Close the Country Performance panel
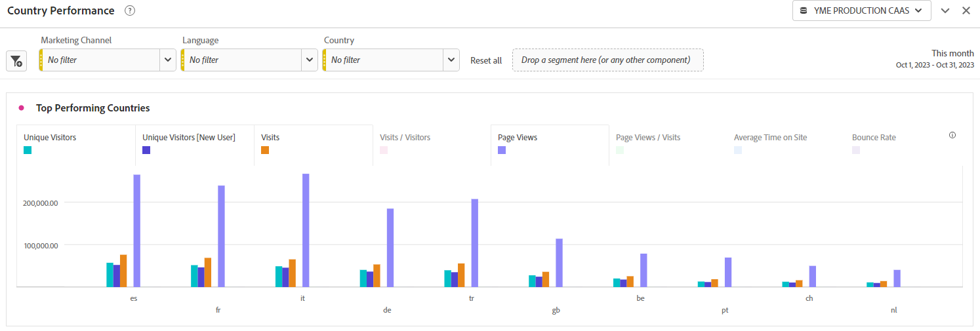The height and width of the screenshot is (331, 980). [x=966, y=10]
